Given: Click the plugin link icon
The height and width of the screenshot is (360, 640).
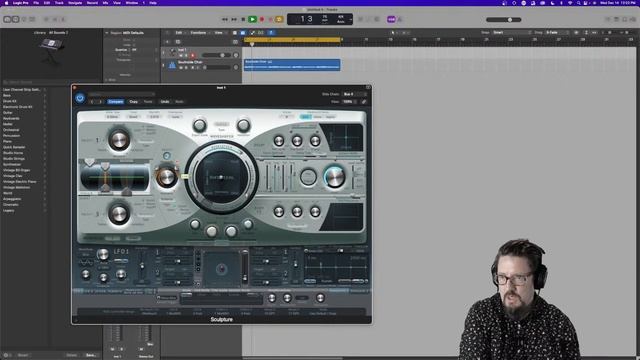Looking at the screenshot, I should (364, 102).
